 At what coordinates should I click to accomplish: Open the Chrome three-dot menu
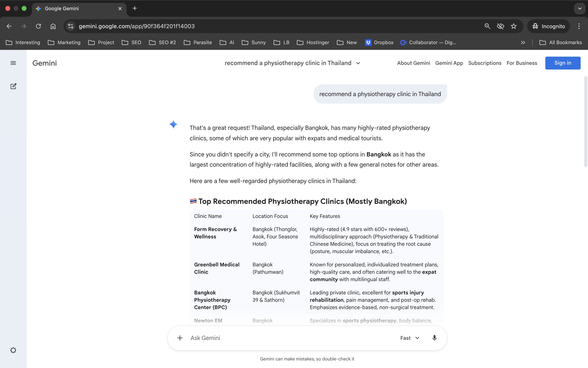pyautogui.click(x=579, y=26)
